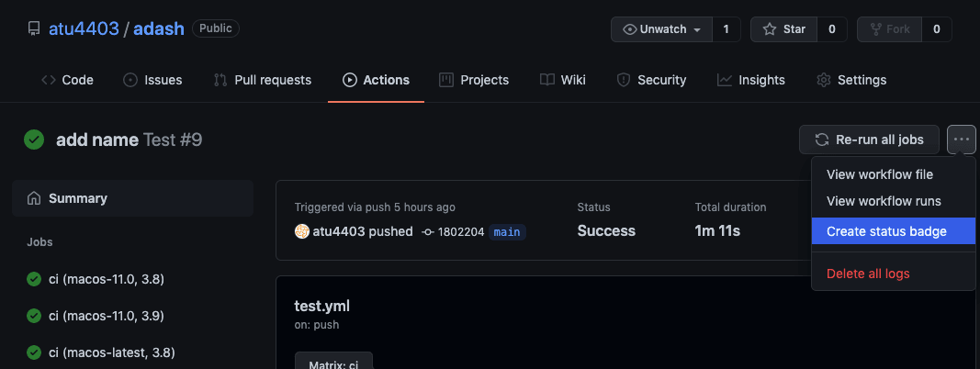Click success icon of ci (macos-11.0, 3.8)

pyautogui.click(x=34, y=279)
